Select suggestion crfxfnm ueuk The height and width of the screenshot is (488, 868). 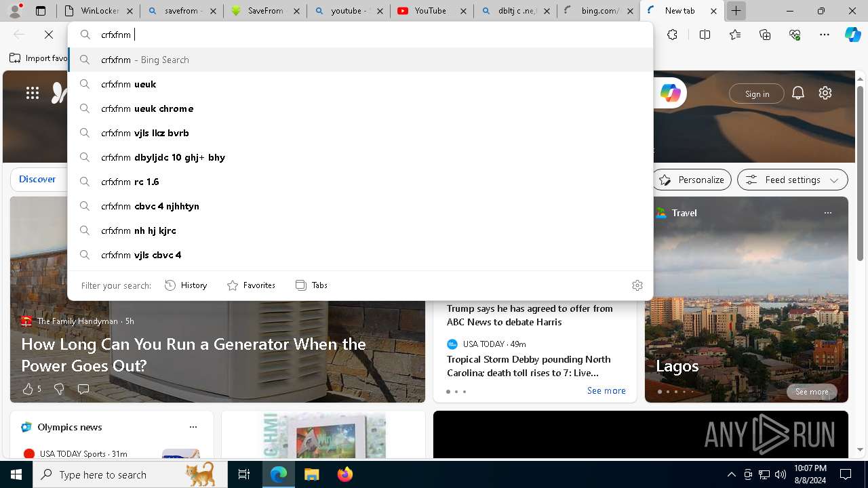360,84
